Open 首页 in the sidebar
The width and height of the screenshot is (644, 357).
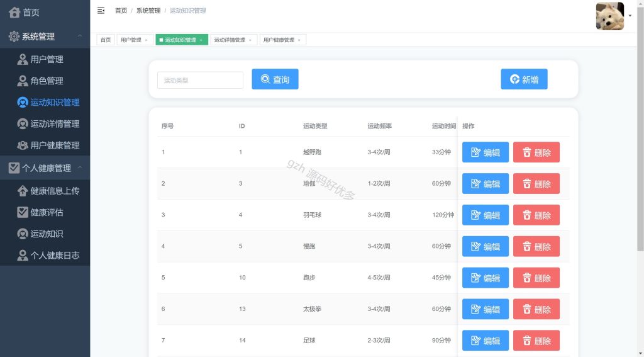coord(45,13)
